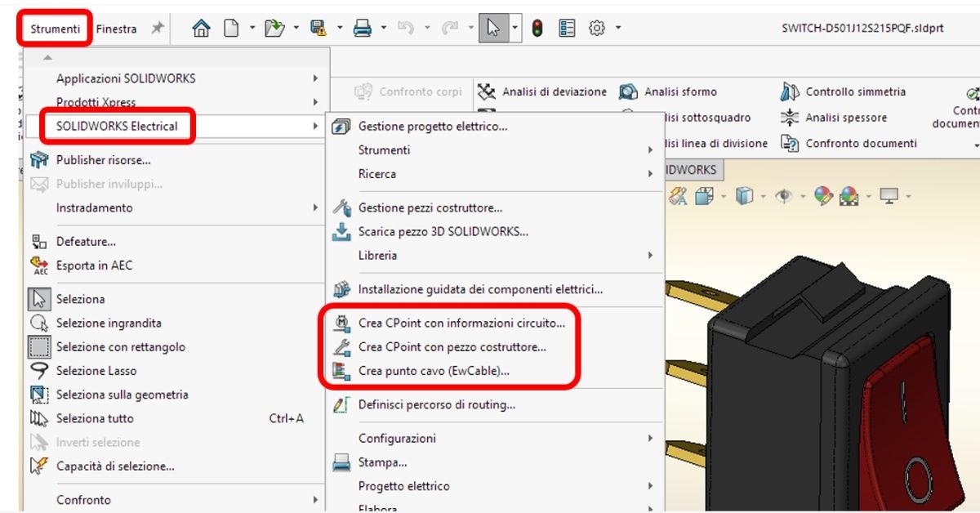The image size is (980, 513).
Task: Toggle the menu pin icon beside Finestra
Action: pos(157,29)
